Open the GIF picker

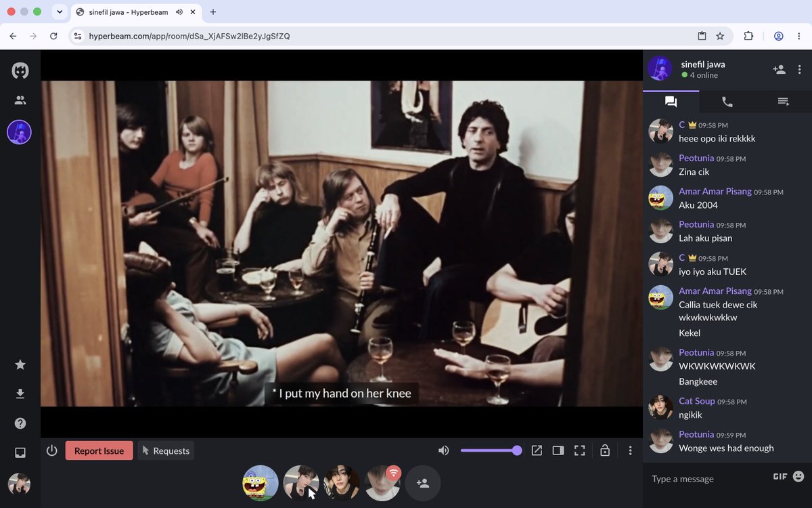coord(780,476)
